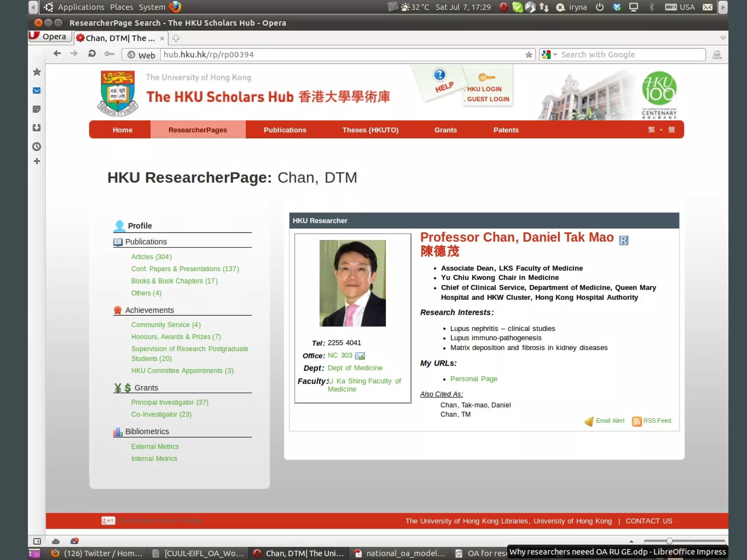Image resolution: width=747 pixels, height=560 pixels.
Task: Click the office location map icon
Action: point(360,356)
